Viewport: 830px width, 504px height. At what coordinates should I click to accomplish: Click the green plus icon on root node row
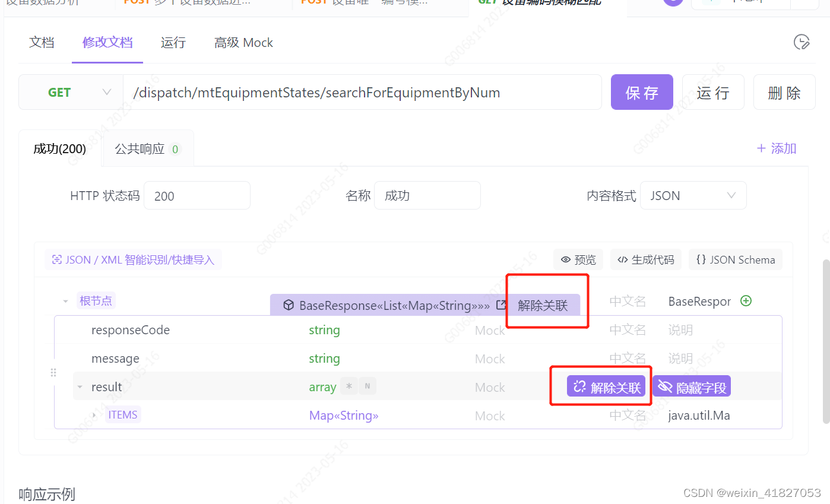point(746,300)
